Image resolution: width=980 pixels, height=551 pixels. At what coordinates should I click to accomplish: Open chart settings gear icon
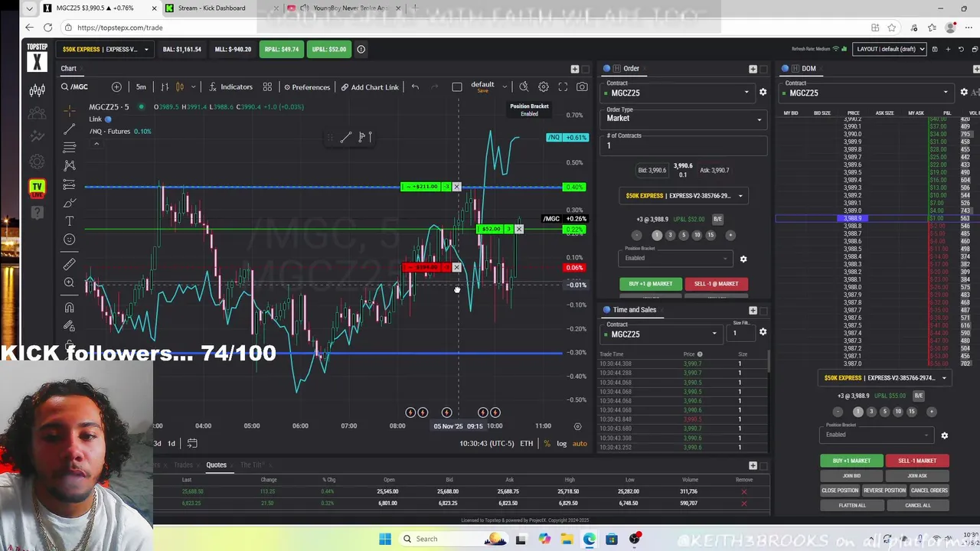[543, 87]
